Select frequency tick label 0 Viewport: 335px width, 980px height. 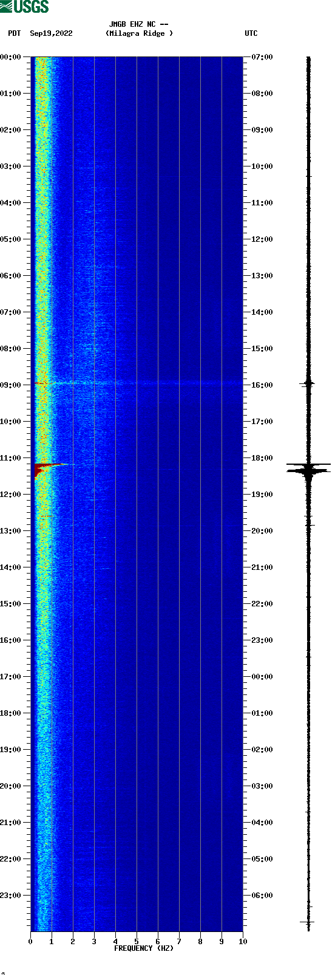point(30,942)
